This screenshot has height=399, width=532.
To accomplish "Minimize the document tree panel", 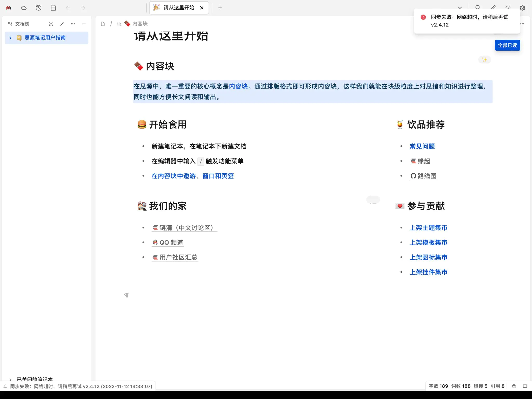I will pyautogui.click(x=84, y=24).
